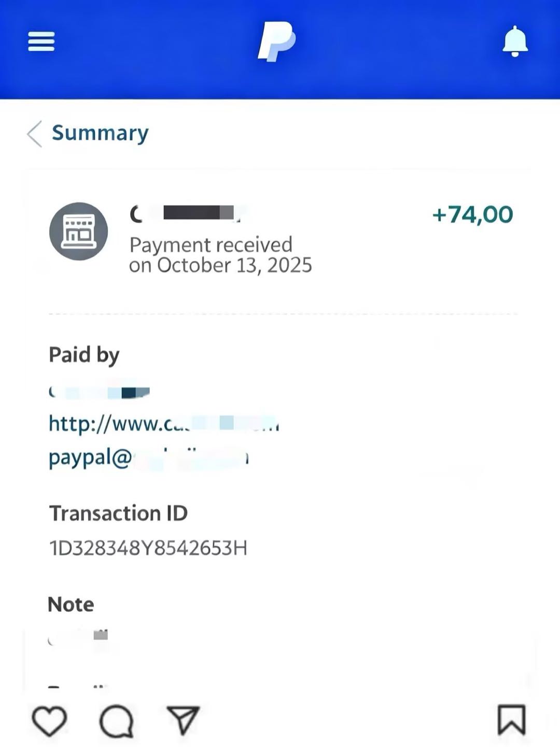Image resolution: width=560 pixels, height=748 pixels.
Task: Go back using the left chevron
Action: pos(34,134)
